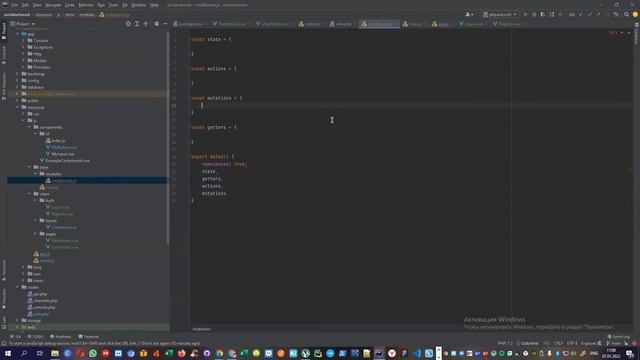640x360 pixels.
Task: Open Visual Studio Code from the taskbar
Action: tap(417, 353)
